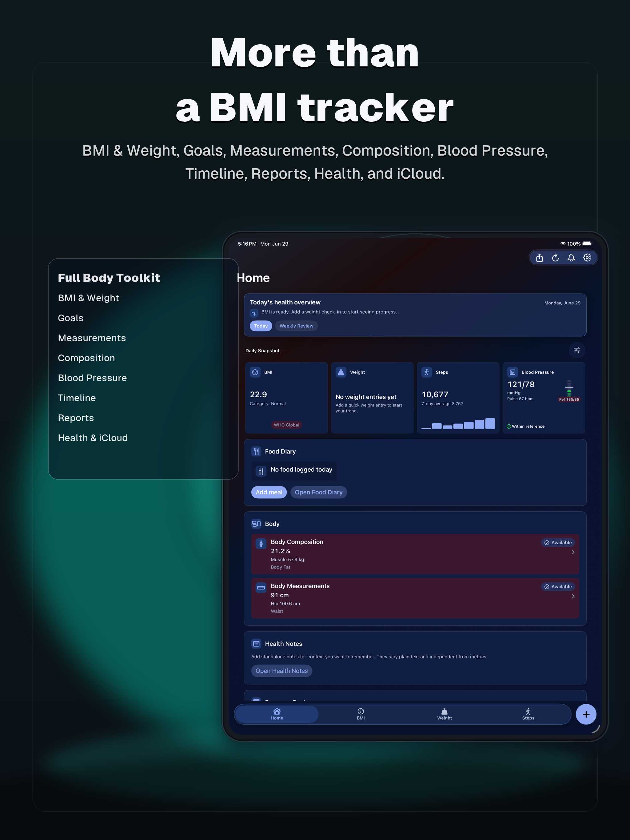Tap Blood Pressure in Full Body Toolkit list
The height and width of the screenshot is (840, 630).
coord(92,378)
